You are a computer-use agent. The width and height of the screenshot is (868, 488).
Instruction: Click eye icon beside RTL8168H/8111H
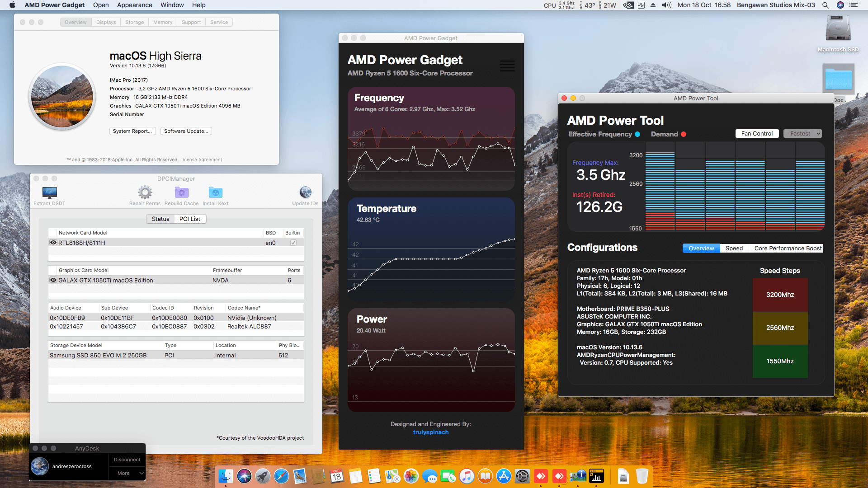point(53,243)
